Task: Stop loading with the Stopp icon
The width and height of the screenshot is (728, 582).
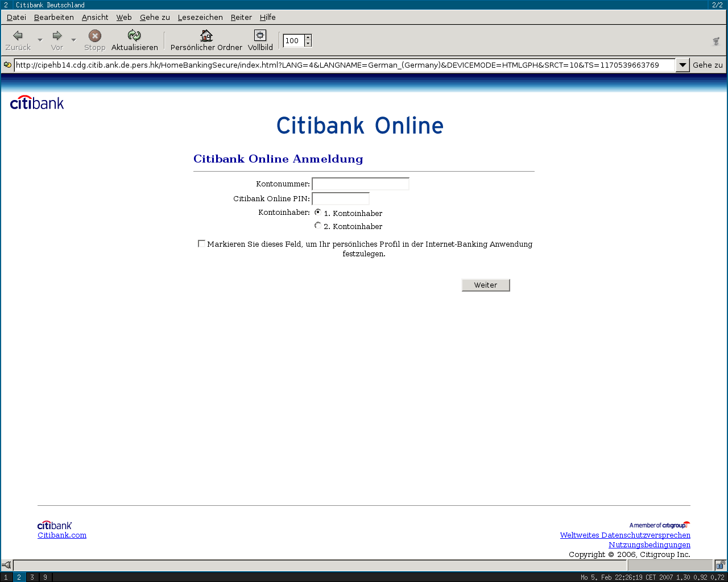Action: click(x=95, y=36)
